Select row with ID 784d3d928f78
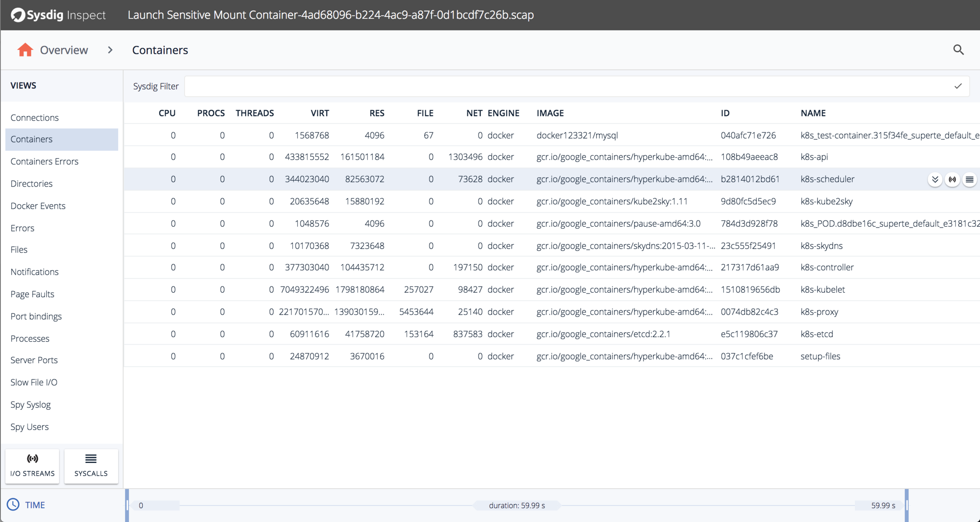 point(552,223)
